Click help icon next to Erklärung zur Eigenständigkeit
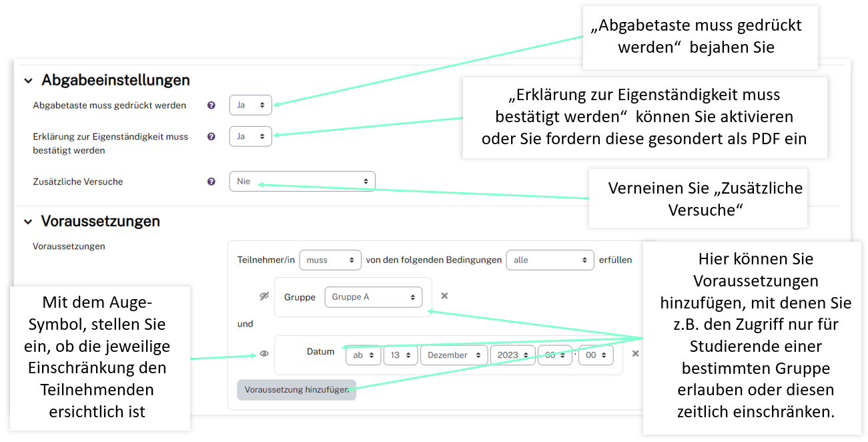 point(211,137)
